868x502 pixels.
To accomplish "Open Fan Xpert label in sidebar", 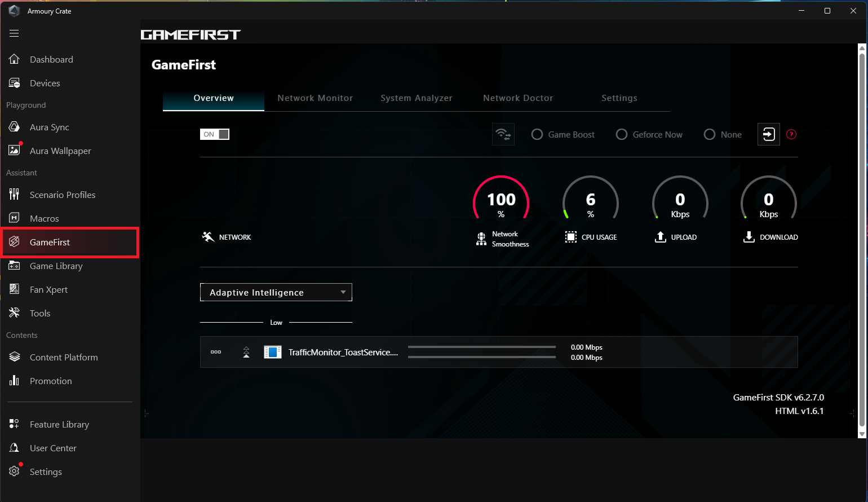I will pyautogui.click(x=48, y=290).
